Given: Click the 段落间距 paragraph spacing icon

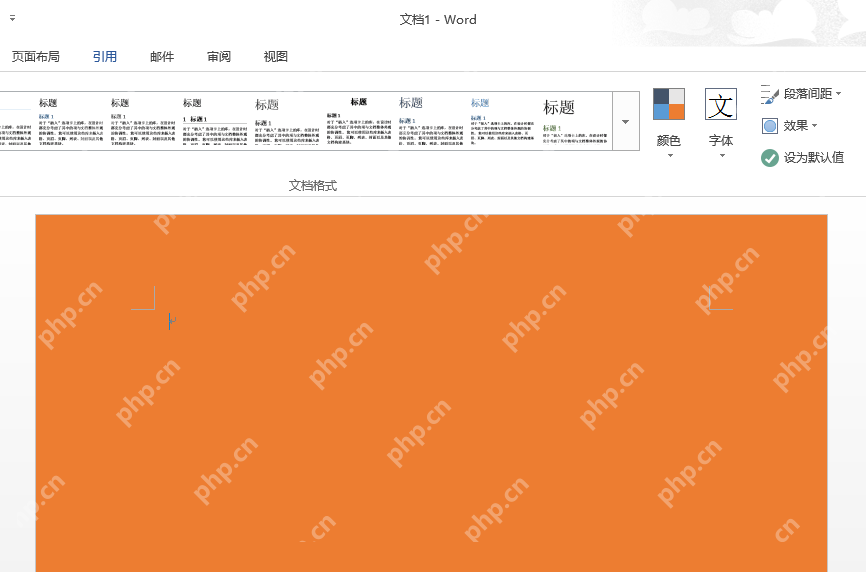Looking at the screenshot, I should pyautogui.click(x=769, y=94).
